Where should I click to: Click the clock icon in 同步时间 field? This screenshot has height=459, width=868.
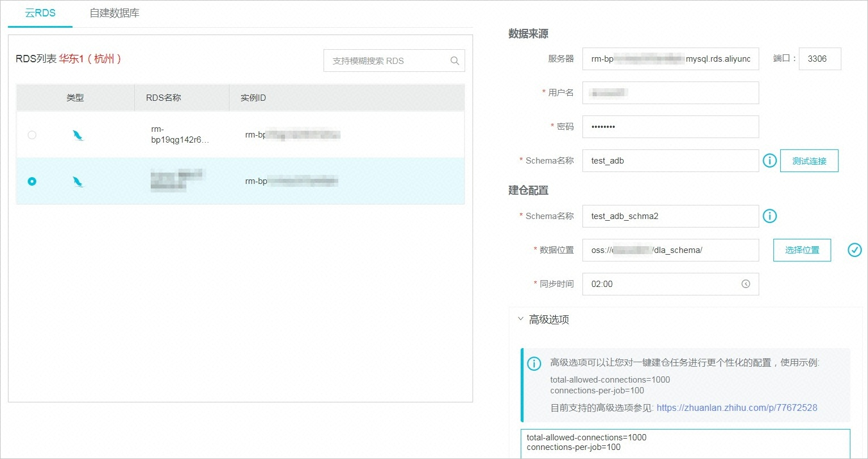[746, 284]
